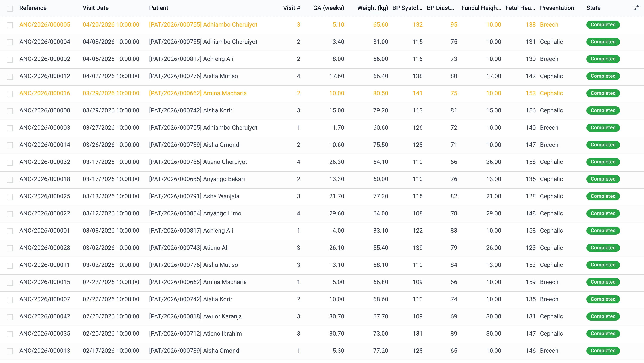
Task: Click the Presentation column header
Action: pos(557,8)
